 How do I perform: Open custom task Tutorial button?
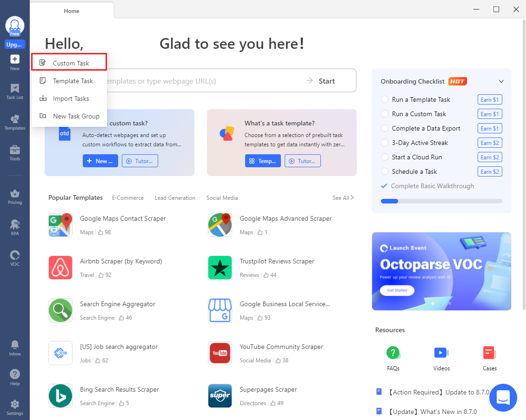(x=140, y=161)
